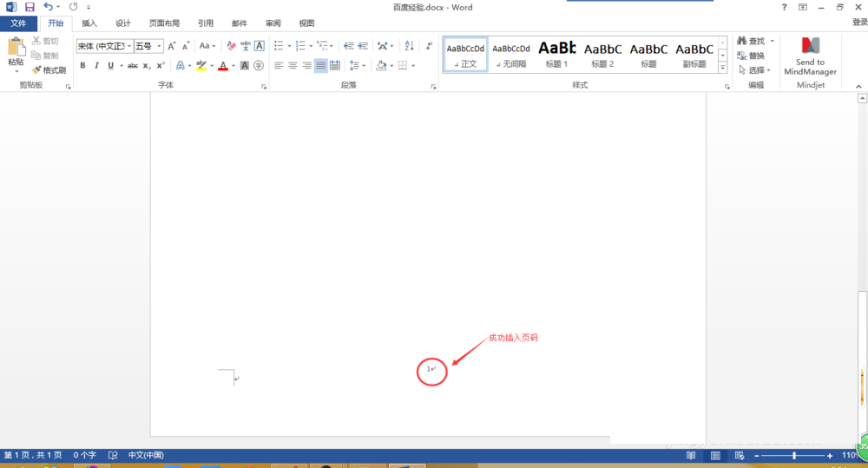Switch to the 视图 (View) tab
868x468 pixels.
[306, 23]
